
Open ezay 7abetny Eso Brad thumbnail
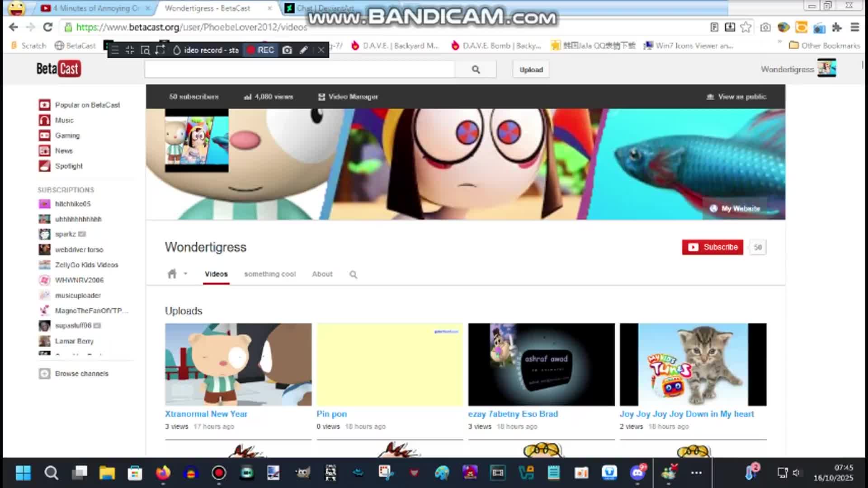point(542,365)
